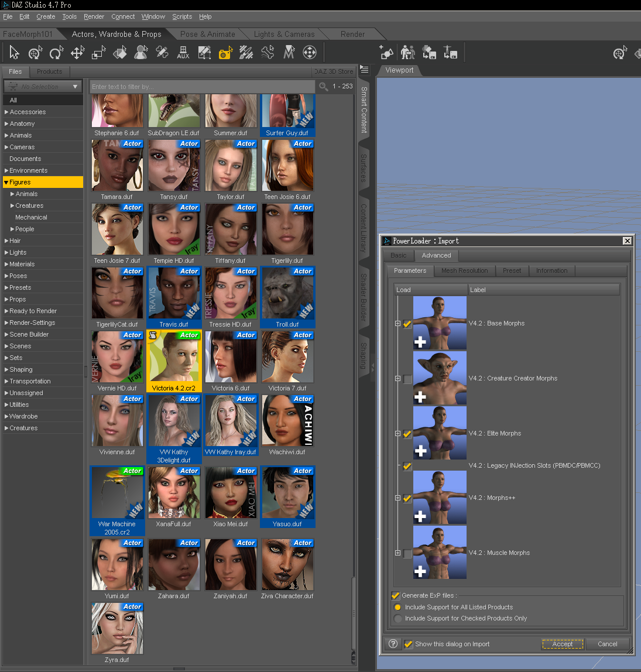This screenshot has width=641, height=672.
Task: Select the four-arrow circle navigation tool
Action: click(309, 53)
